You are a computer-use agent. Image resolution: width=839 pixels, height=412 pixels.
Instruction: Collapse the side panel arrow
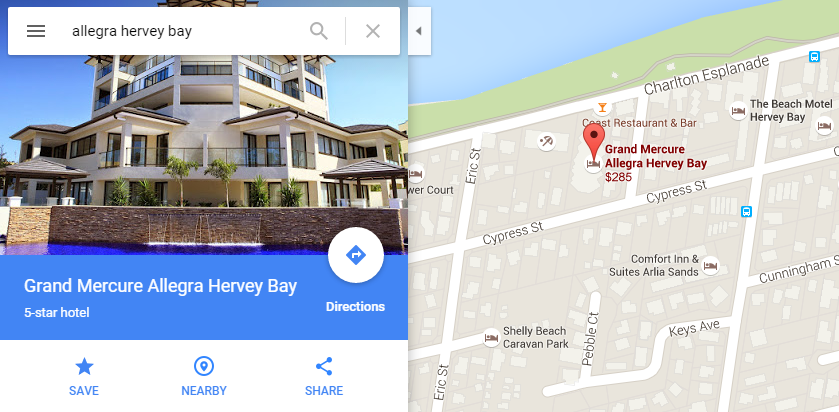[419, 31]
